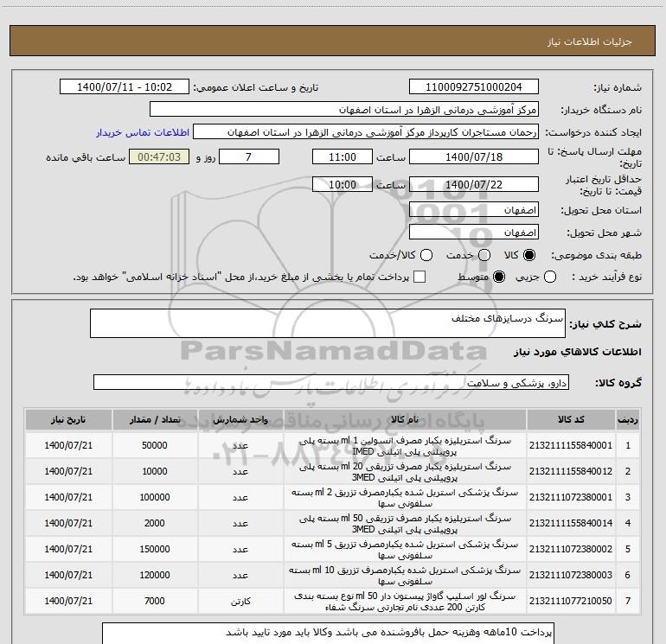Screen dimensions: 666x644
Task: Click quantity 7000 in row 7
Action: tap(155, 601)
